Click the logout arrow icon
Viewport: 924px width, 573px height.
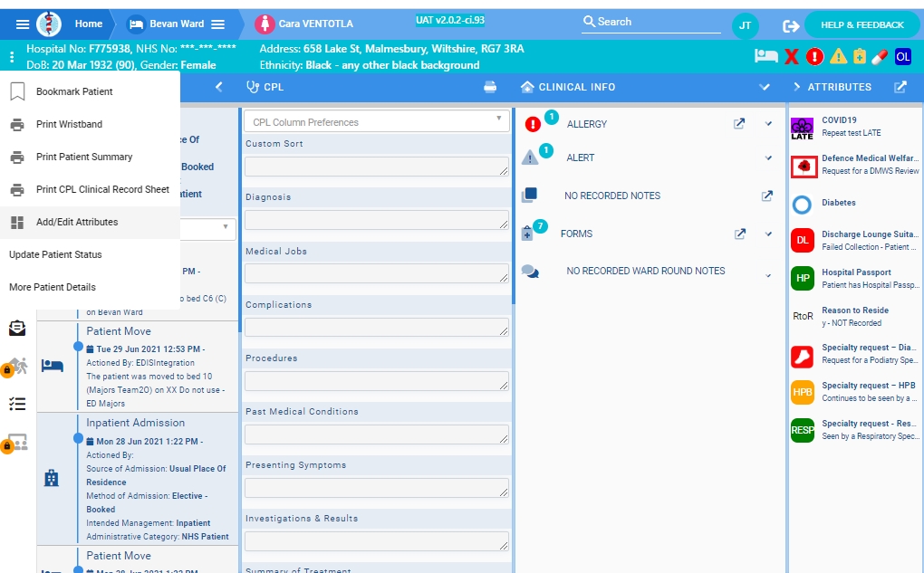791,26
